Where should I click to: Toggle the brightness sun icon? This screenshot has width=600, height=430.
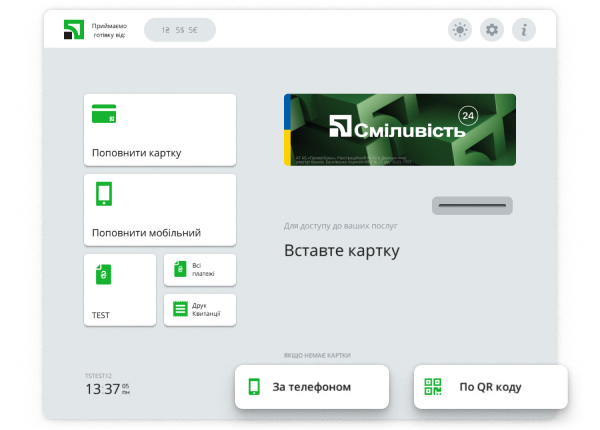tap(459, 30)
